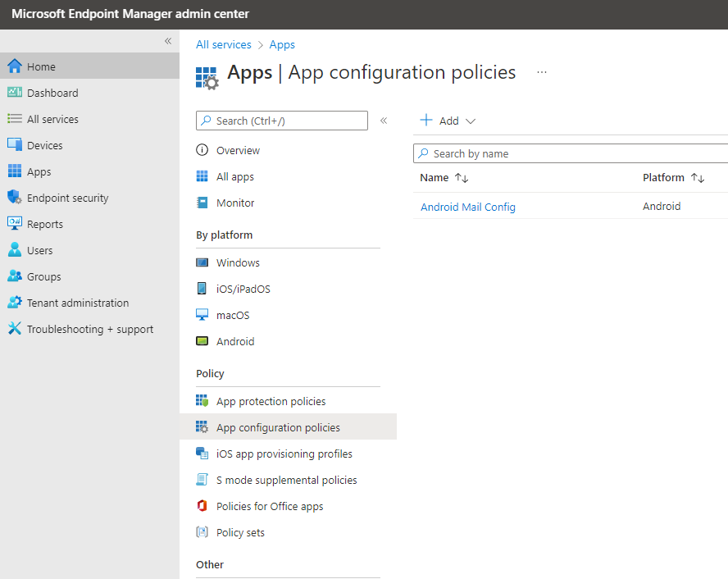This screenshot has height=579, width=728.
Task: Click the S mode supplemental policies icon
Action: coord(202,479)
